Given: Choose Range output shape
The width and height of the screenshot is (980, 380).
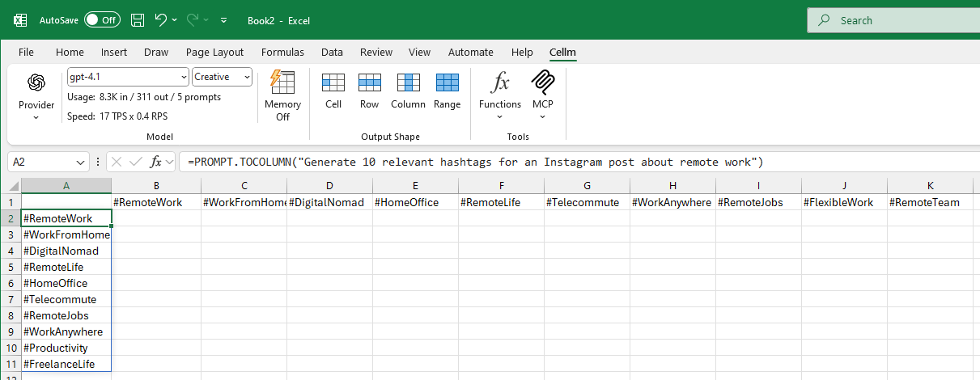Looking at the screenshot, I should pos(447,91).
